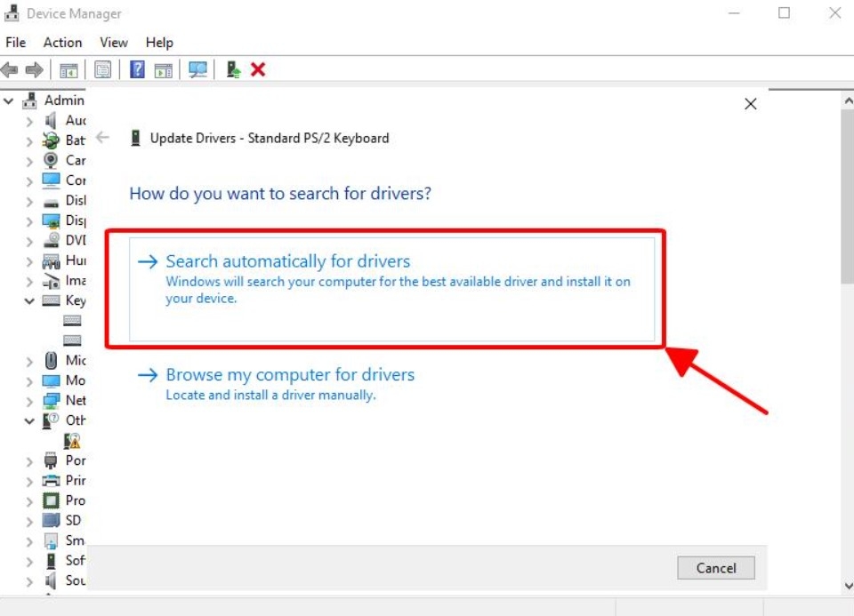Click the vertical scrollbar thumb
The height and width of the screenshot is (616, 854).
[848, 196]
